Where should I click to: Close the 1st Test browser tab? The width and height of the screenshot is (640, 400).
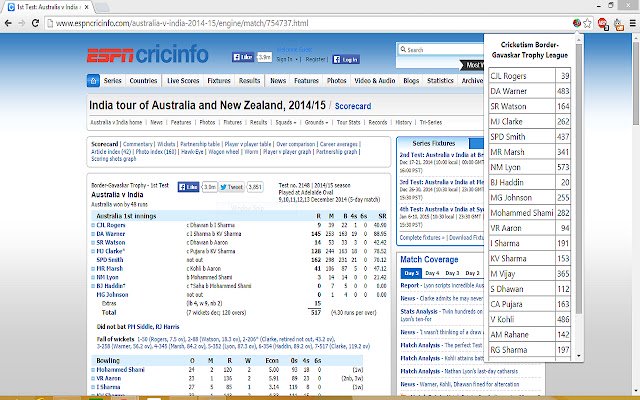pyautogui.click(x=87, y=7)
